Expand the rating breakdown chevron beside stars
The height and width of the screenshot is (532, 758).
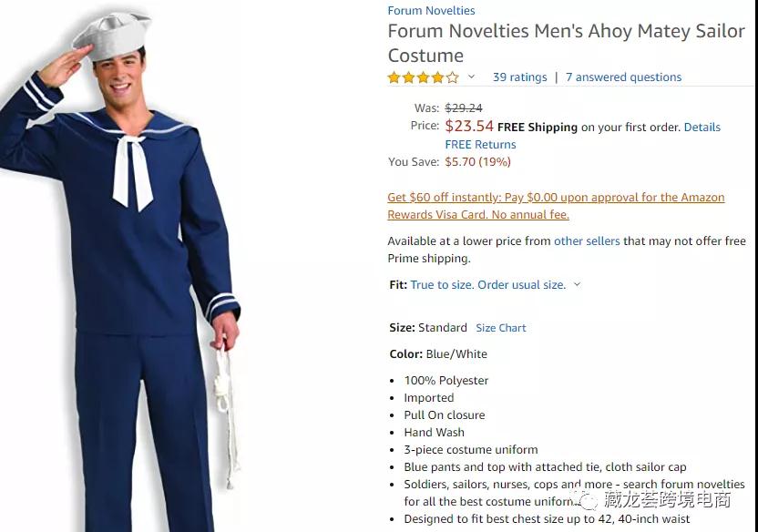[x=471, y=77]
